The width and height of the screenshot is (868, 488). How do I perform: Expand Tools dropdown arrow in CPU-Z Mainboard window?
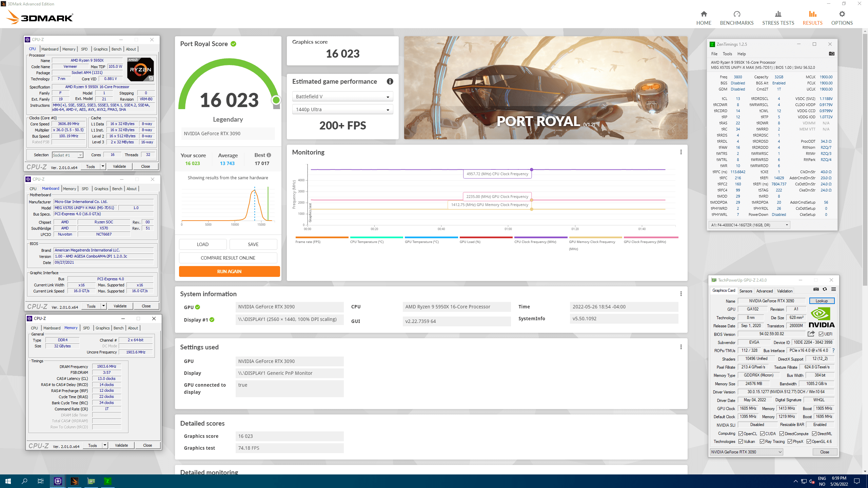pyautogui.click(x=103, y=306)
